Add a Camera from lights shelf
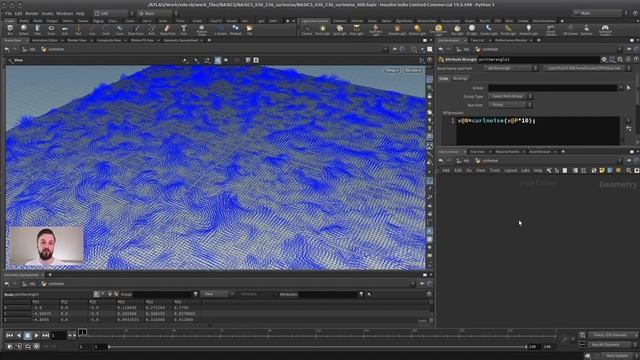 click(307, 29)
